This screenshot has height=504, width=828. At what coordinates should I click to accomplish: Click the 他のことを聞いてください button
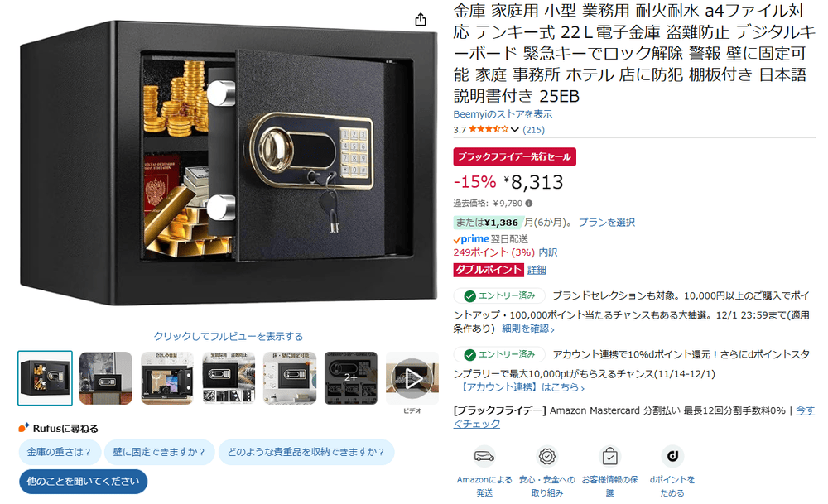click(84, 482)
